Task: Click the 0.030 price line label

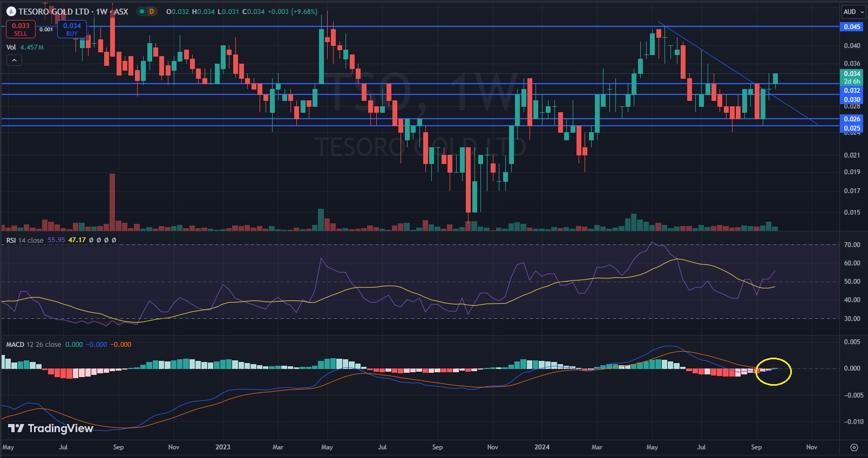Action: point(852,99)
